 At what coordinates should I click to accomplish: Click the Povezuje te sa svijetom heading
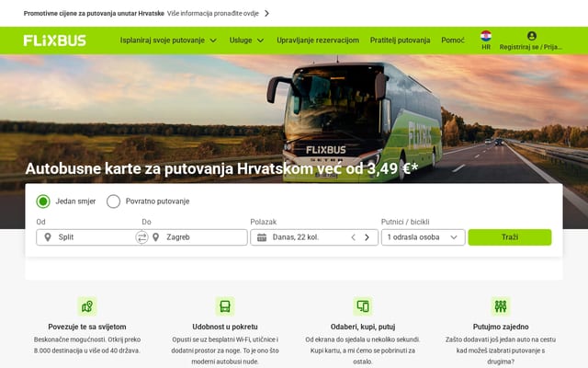87,327
